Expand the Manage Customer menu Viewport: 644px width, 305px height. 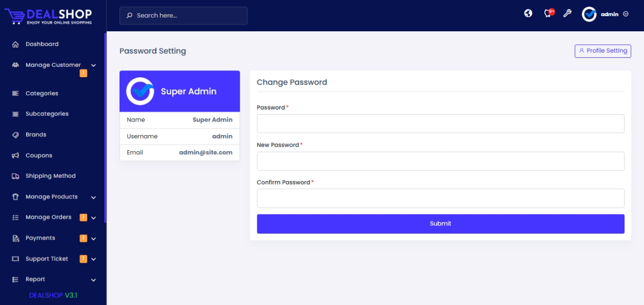pos(93,65)
